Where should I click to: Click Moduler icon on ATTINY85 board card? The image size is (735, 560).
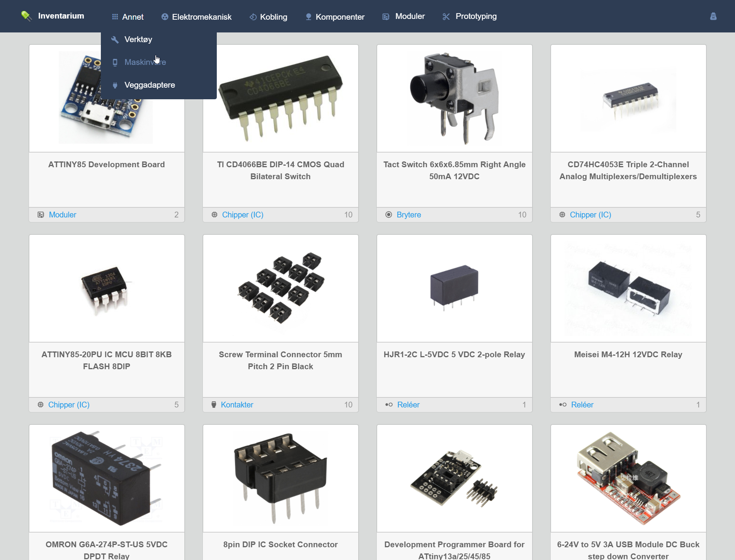41,215
